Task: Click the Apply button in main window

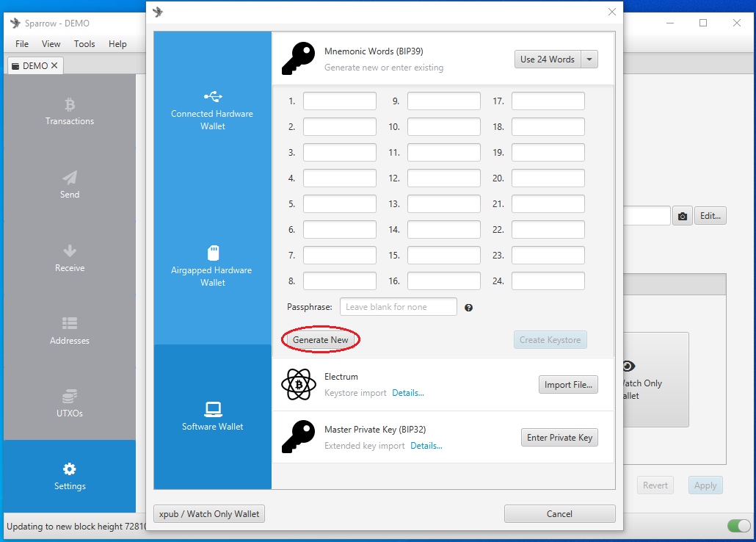Action: [705, 485]
